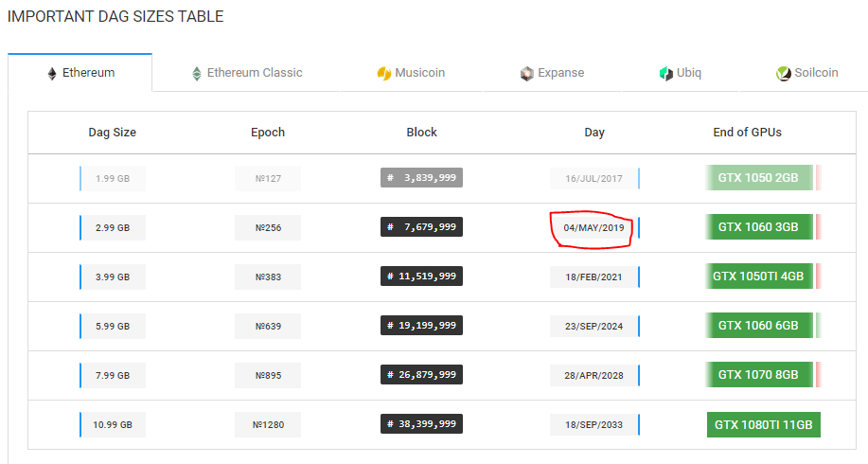Viewport: 868px width, 464px height.
Task: Click the GTX 1050TI 4GB button
Action: coord(758,277)
